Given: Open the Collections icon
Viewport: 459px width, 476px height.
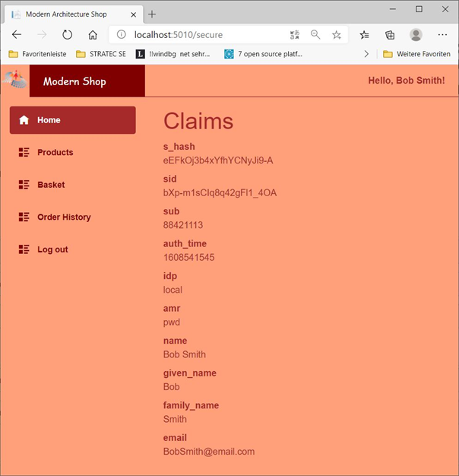Looking at the screenshot, I should click(390, 35).
